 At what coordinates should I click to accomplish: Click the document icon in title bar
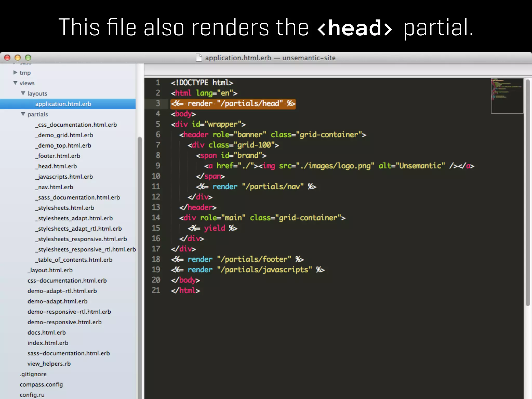point(199,58)
